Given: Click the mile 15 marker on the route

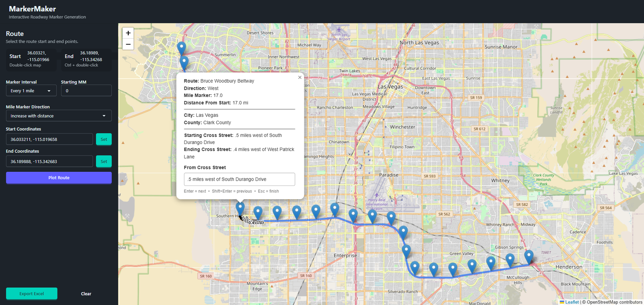Looking at the screenshot, I should point(277,213).
